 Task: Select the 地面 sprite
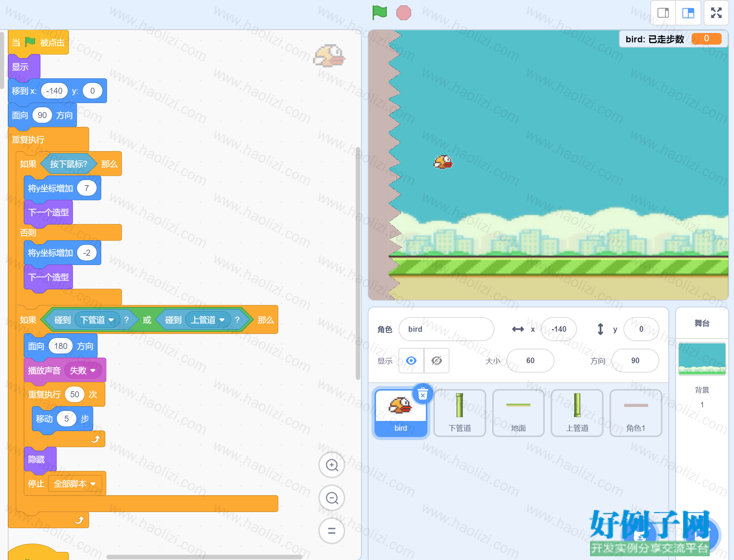coord(518,413)
